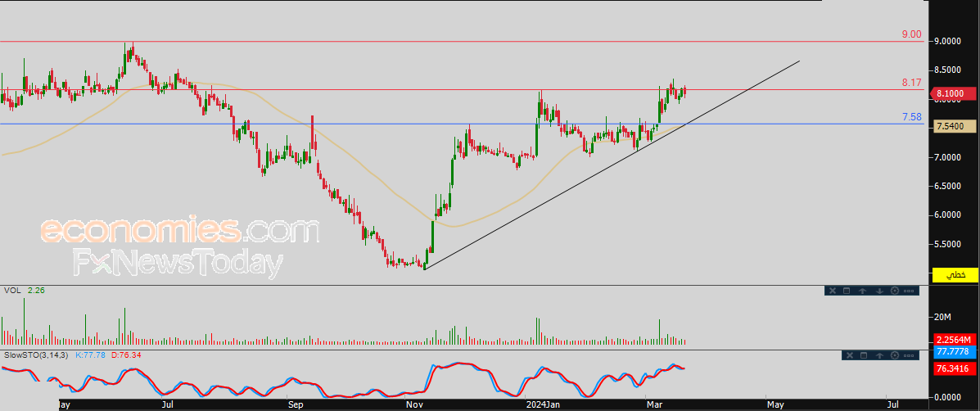The width and height of the screenshot is (980, 411).
Task: Select the red 9.00 resistance line label
Action: [x=911, y=34]
